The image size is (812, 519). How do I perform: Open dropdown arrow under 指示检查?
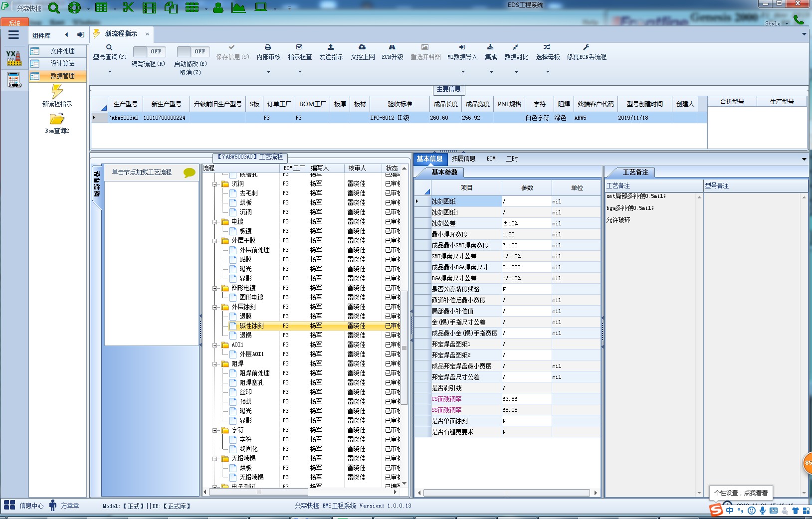[x=300, y=72]
